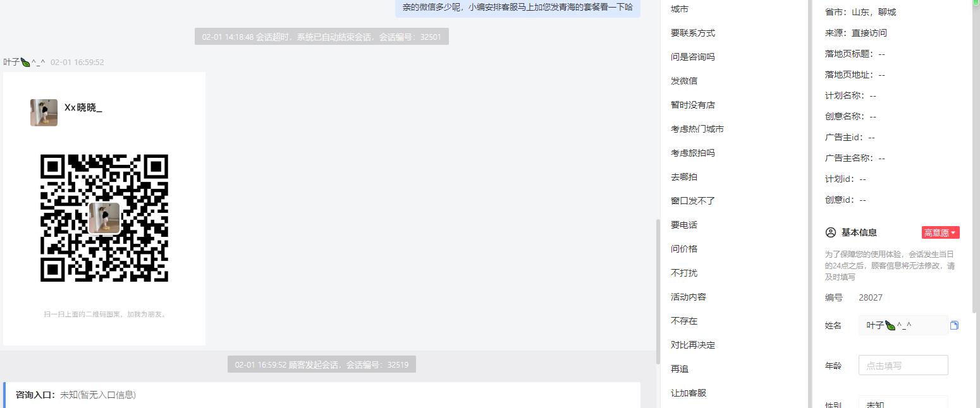Click the chat history scrollbar thumb

658,291
